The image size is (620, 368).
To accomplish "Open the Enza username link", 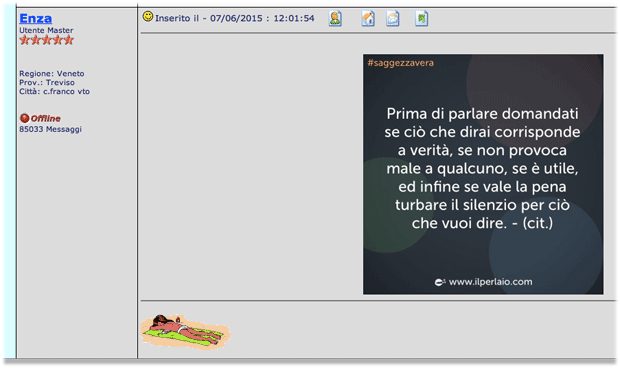I will pyautogui.click(x=36, y=18).
